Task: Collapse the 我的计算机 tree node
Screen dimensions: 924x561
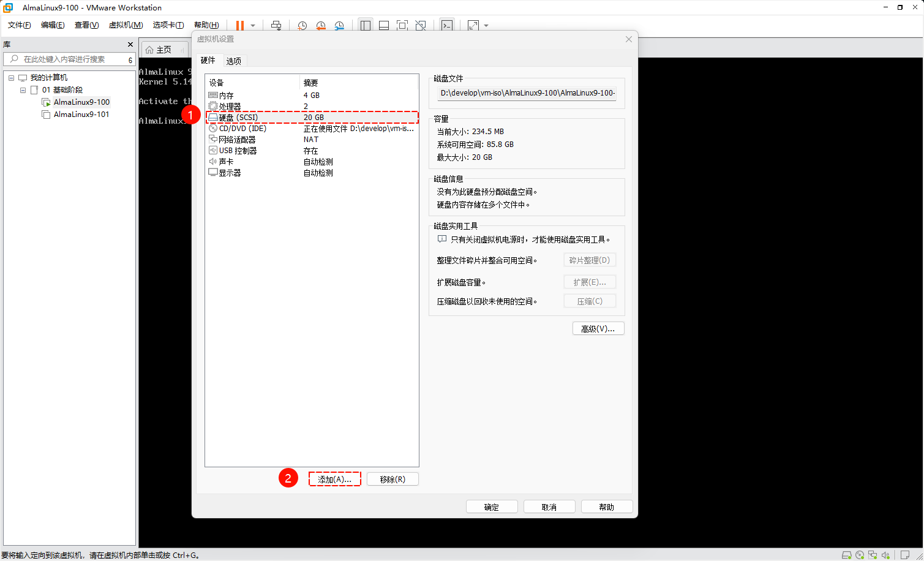Action: [x=11, y=78]
